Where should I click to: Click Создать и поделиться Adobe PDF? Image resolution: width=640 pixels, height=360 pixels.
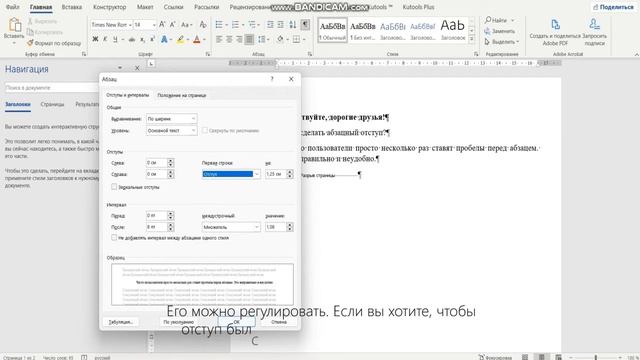coord(555,33)
